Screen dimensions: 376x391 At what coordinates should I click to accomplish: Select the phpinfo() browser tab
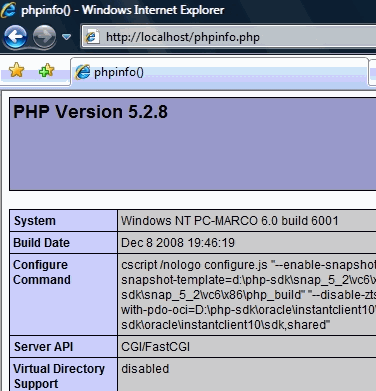point(219,72)
